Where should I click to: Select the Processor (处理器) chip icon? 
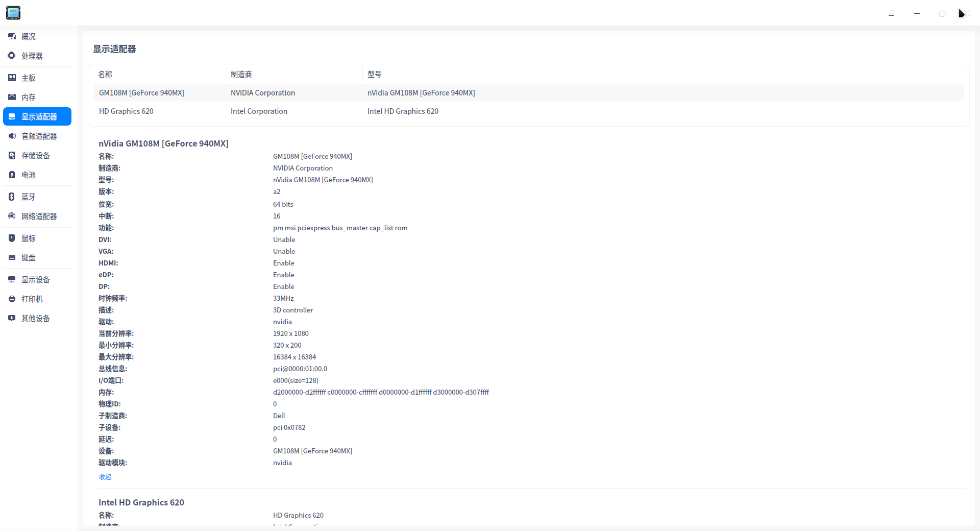[x=12, y=56]
